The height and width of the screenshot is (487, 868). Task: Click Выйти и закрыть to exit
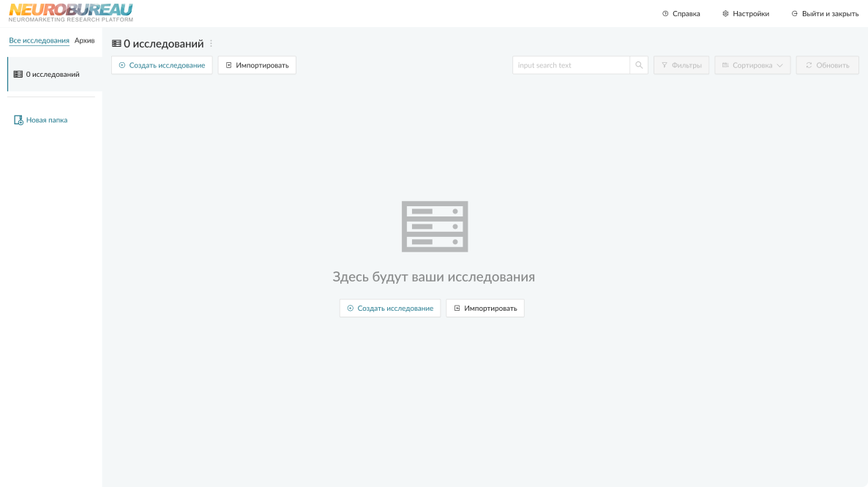[825, 14]
